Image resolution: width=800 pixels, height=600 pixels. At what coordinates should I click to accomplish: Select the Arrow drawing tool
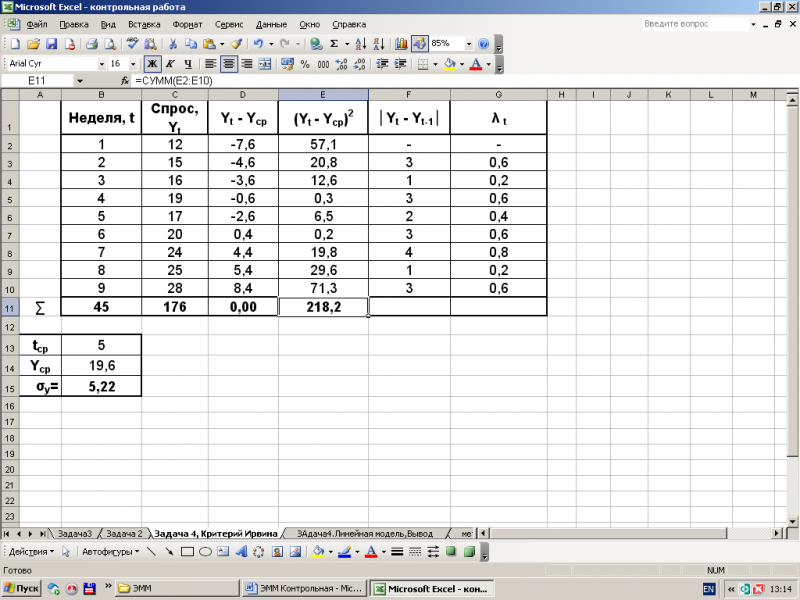(169, 552)
